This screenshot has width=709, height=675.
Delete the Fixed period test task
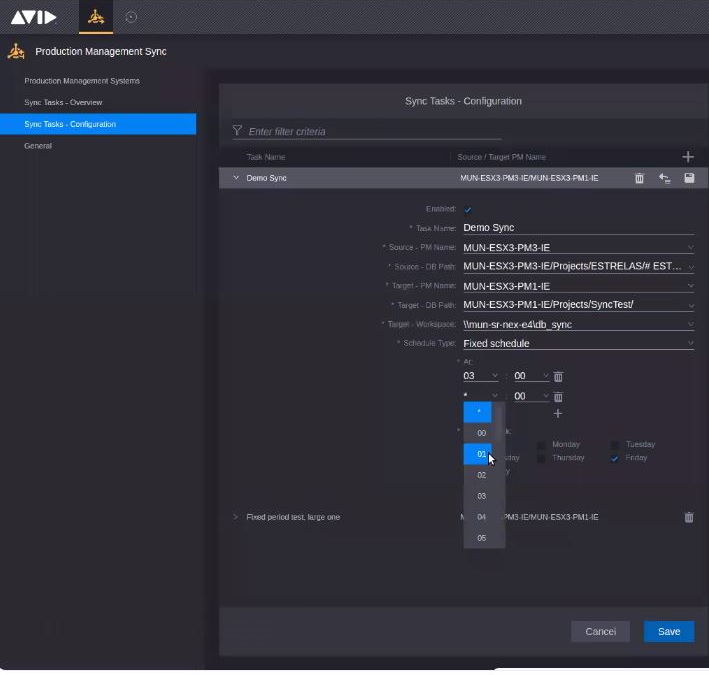pyautogui.click(x=688, y=517)
